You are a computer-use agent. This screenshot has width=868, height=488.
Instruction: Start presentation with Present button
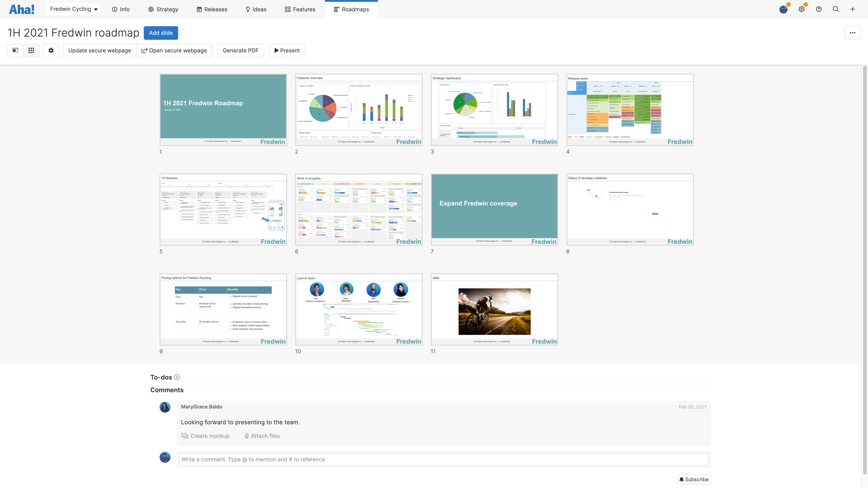pyautogui.click(x=287, y=51)
